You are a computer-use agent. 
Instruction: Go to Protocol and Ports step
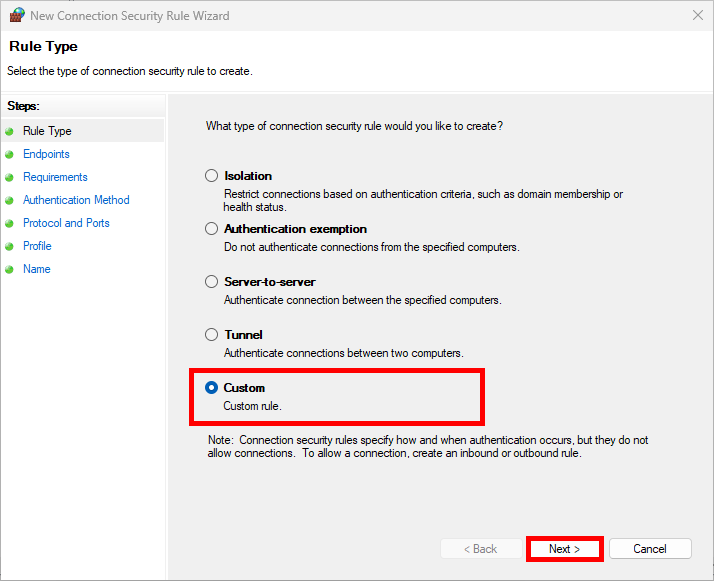click(x=66, y=223)
